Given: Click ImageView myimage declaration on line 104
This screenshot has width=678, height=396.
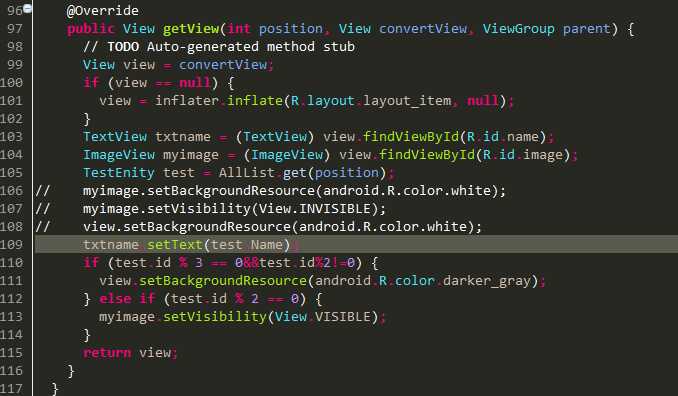Looking at the screenshot, I should [150, 155].
